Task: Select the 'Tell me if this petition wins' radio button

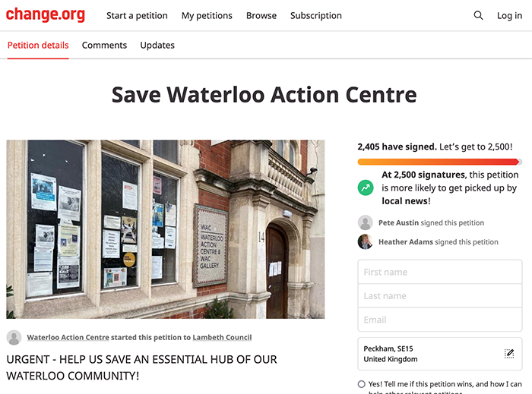Action: tap(362, 384)
